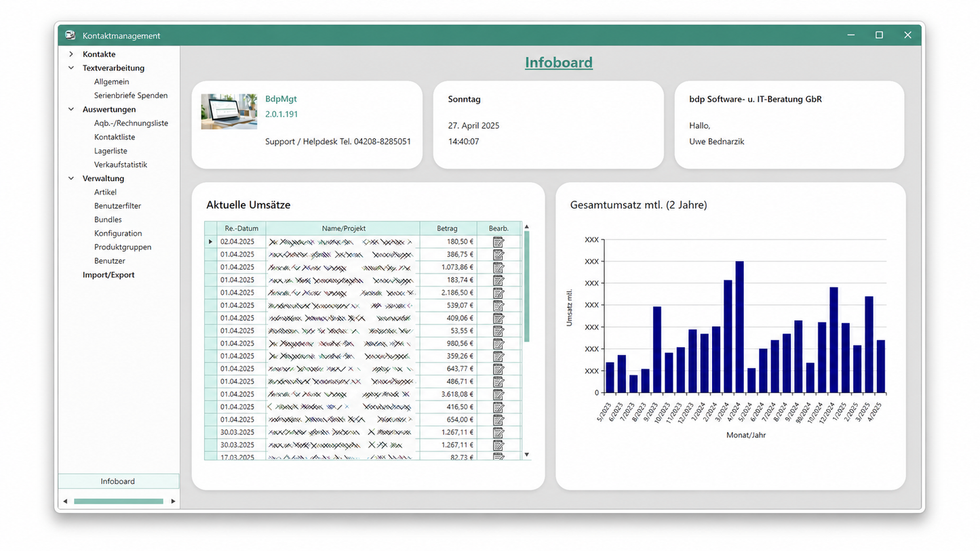Open edit icon for the 180,50 € invoice
Viewport: 980px width, 551px height.
pos(498,242)
